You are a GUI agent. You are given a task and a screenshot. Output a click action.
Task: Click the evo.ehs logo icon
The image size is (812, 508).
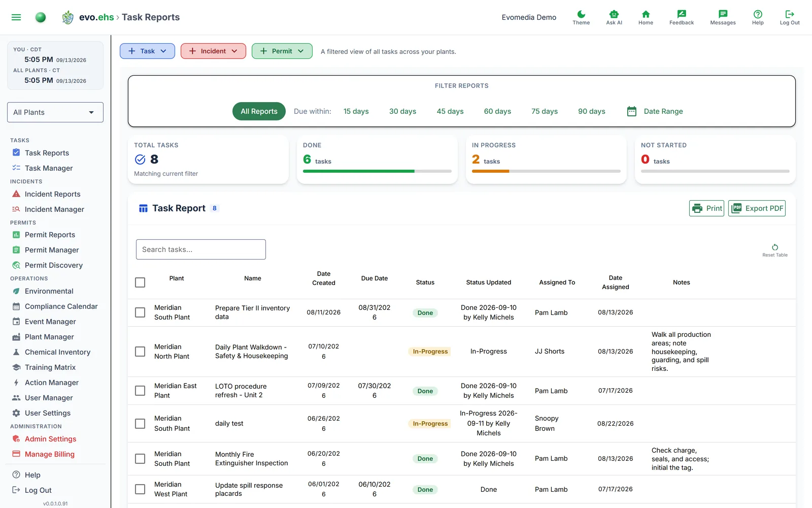coord(67,17)
